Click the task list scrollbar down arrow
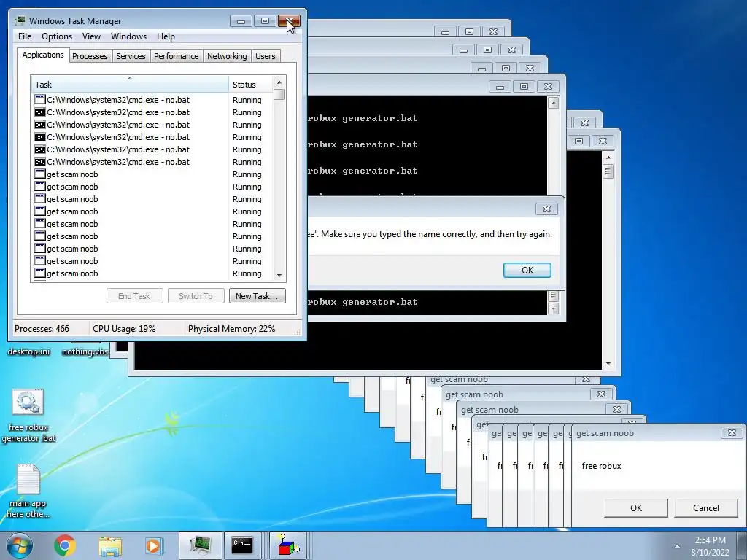The width and height of the screenshot is (747, 560). [x=279, y=275]
